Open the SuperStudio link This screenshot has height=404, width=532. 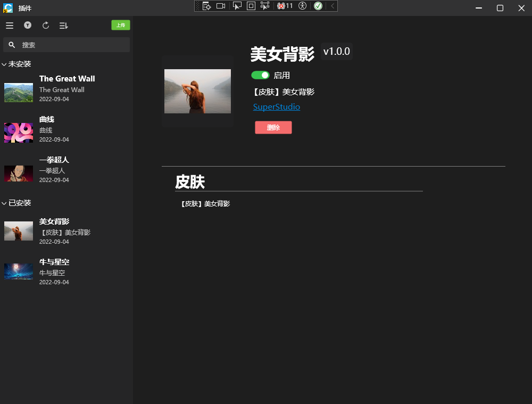coord(276,107)
